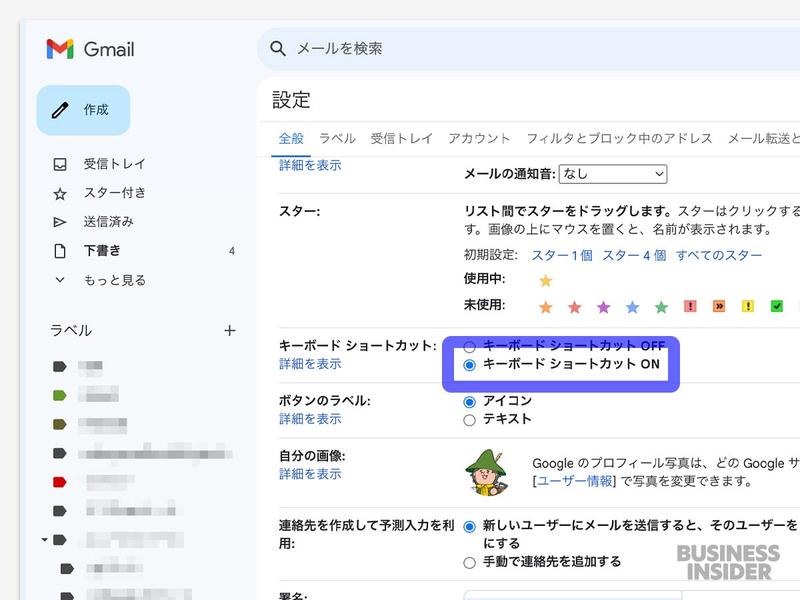
Task: Click the yellow star in 使用中 row
Action: [x=545, y=281]
